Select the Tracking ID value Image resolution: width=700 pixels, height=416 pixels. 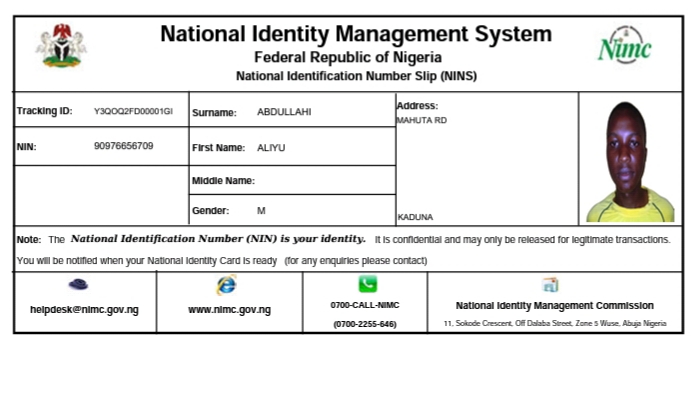[133, 111]
